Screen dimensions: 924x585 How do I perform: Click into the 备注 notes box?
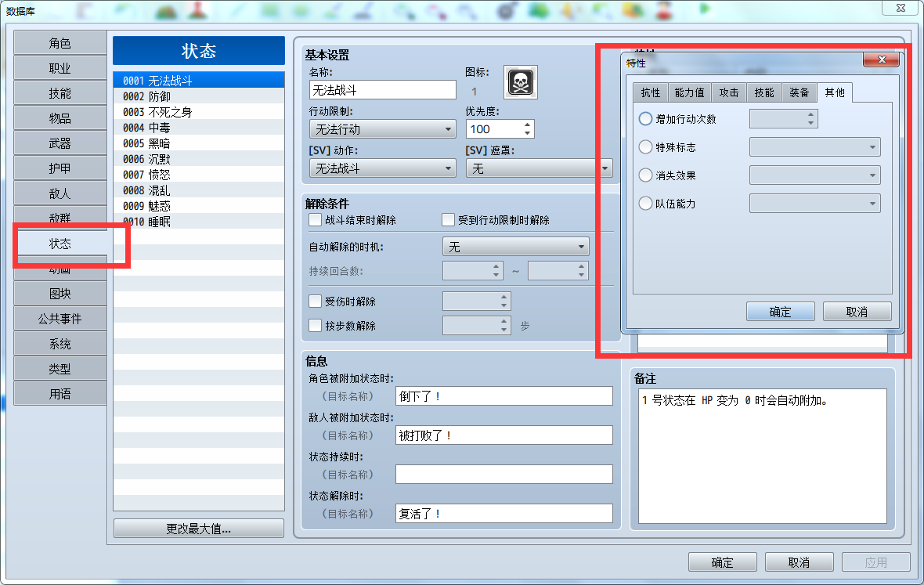pos(763,456)
